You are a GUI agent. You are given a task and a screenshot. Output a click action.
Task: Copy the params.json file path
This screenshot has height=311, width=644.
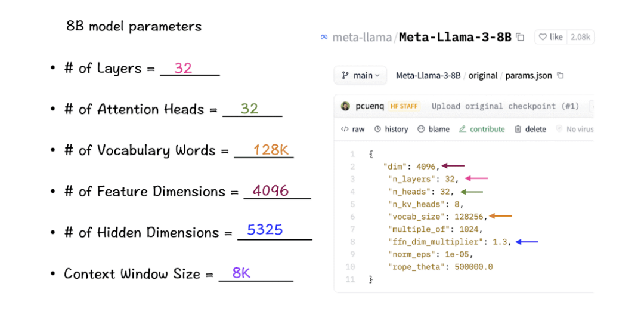(560, 76)
